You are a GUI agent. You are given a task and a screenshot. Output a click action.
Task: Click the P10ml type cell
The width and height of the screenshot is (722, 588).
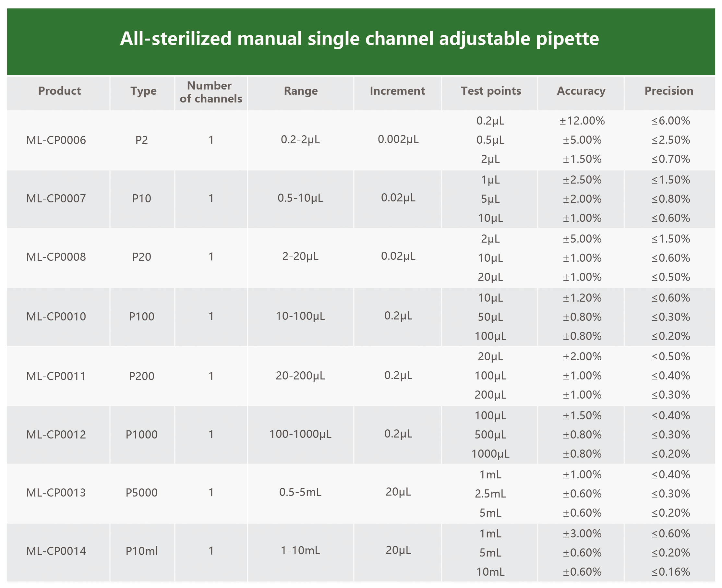[141, 551]
